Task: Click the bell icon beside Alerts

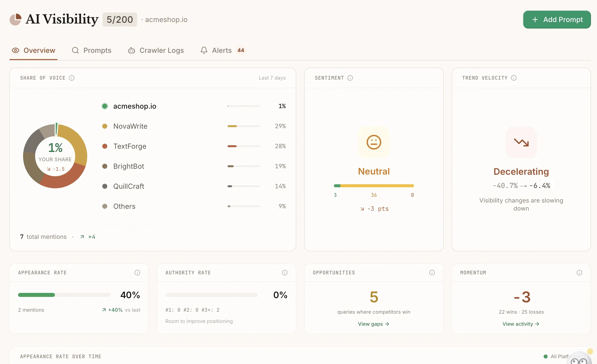Action: pos(204,50)
